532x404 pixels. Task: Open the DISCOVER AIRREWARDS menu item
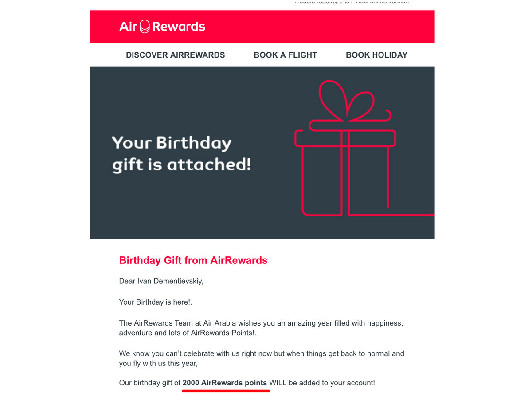click(176, 55)
